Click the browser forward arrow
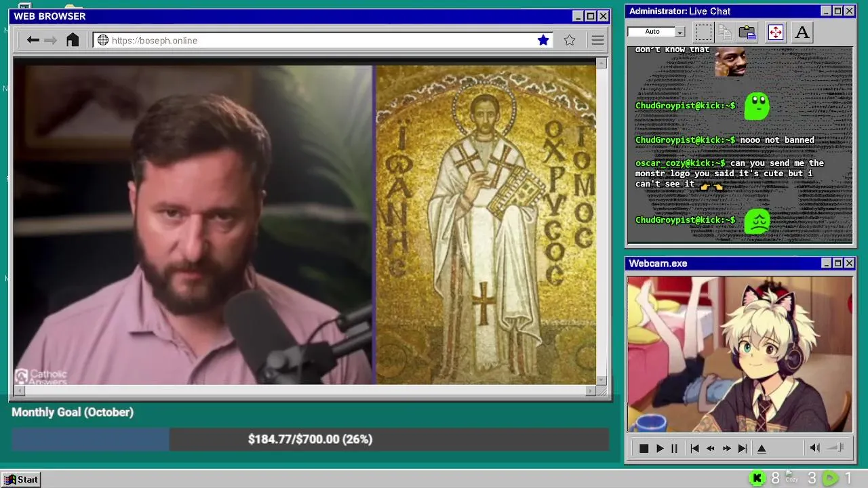 [x=50, y=41]
